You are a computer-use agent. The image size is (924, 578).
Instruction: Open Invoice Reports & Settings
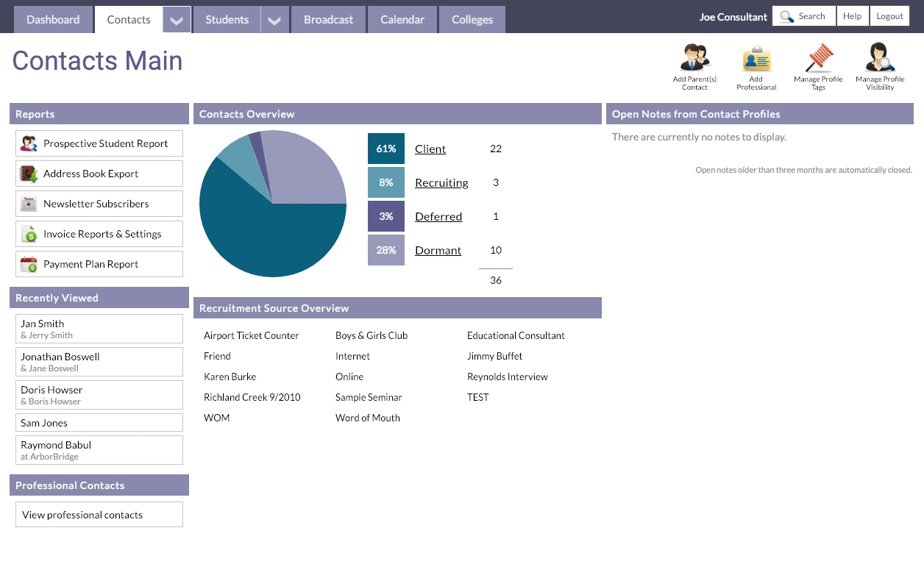(99, 234)
